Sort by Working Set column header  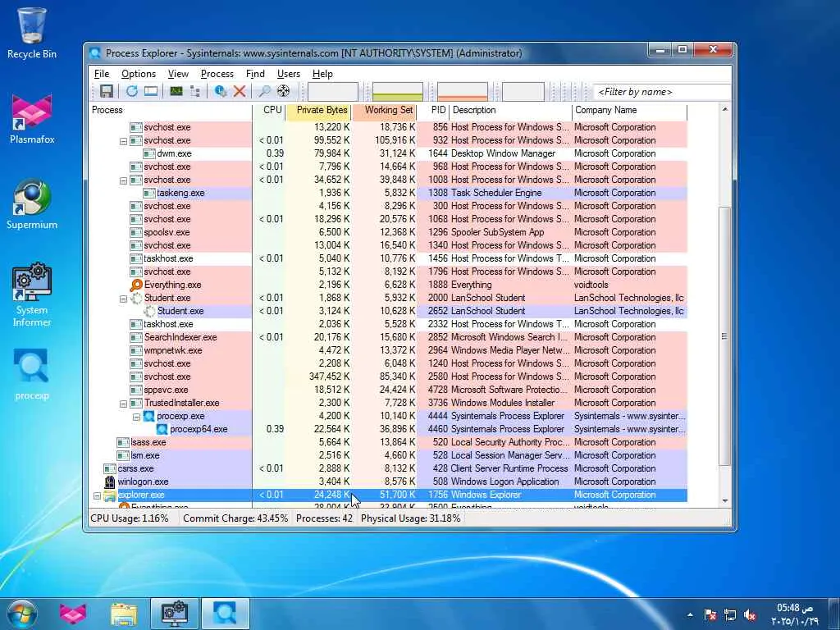pyautogui.click(x=384, y=111)
